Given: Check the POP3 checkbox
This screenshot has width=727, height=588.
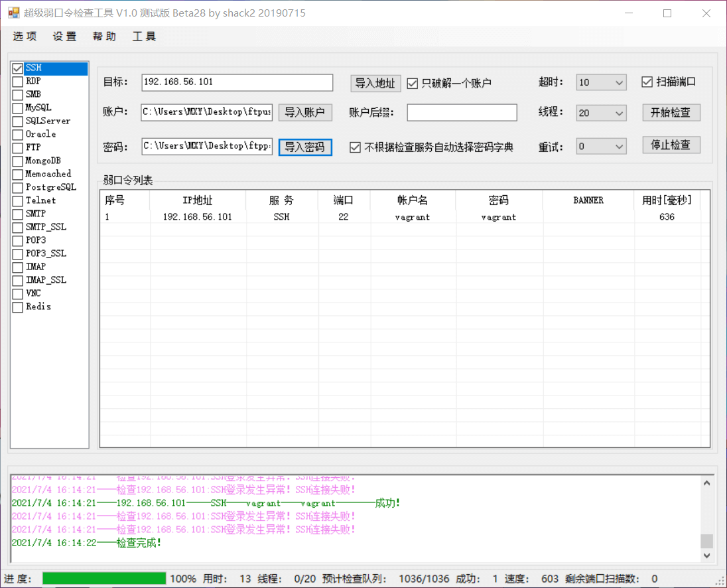Looking at the screenshot, I should pyautogui.click(x=18, y=241).
